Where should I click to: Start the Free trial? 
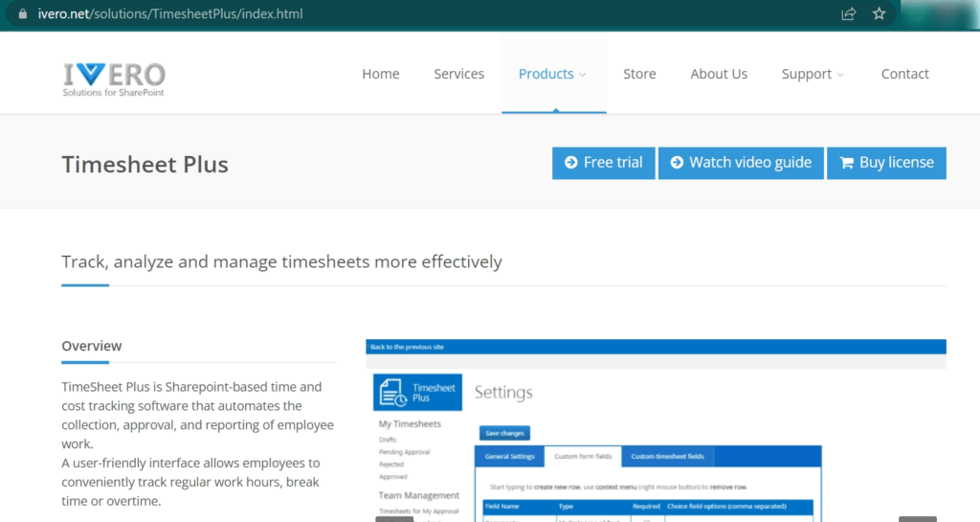[604, 163]
